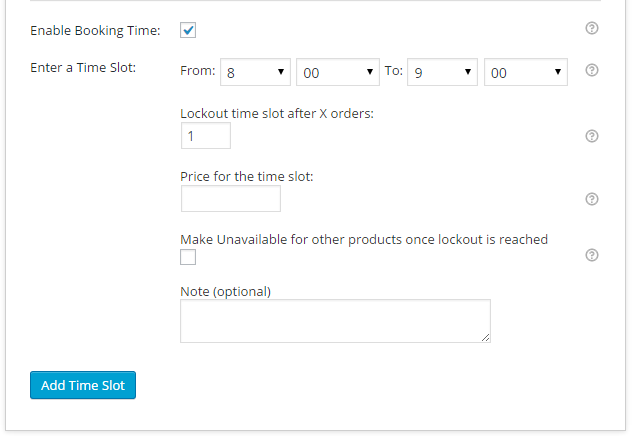Click the Enter a Time Slot label
Viewport: 632px width, 438px height.
pos(83,68)
